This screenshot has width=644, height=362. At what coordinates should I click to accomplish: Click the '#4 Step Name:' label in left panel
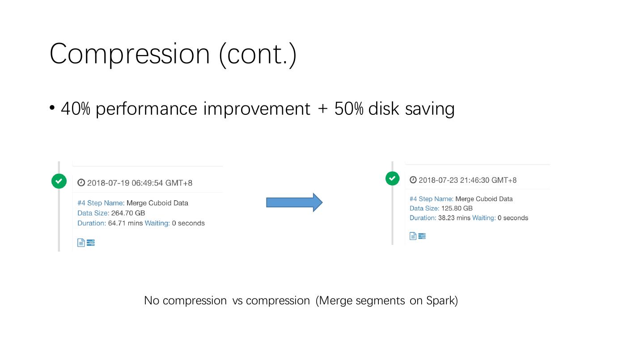(101, 203)
